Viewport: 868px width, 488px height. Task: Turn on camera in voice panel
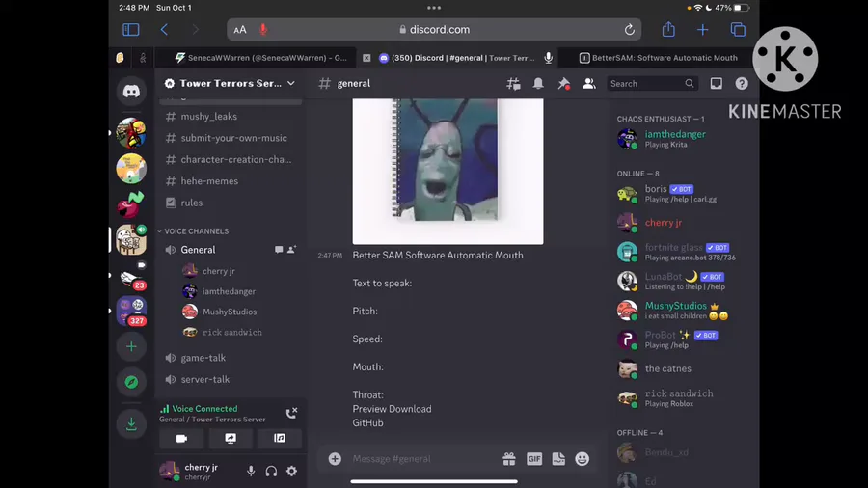pyautogui.click(x=181, y=438)
